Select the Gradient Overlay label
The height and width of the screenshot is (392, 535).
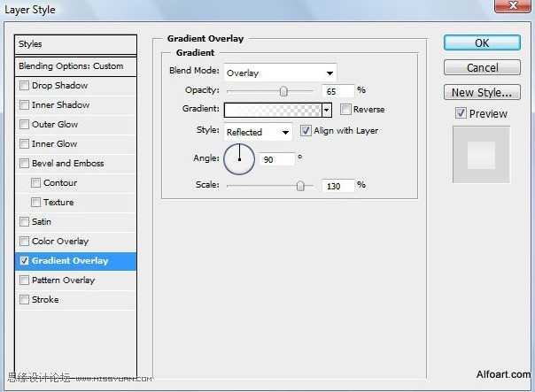point(70,261)
